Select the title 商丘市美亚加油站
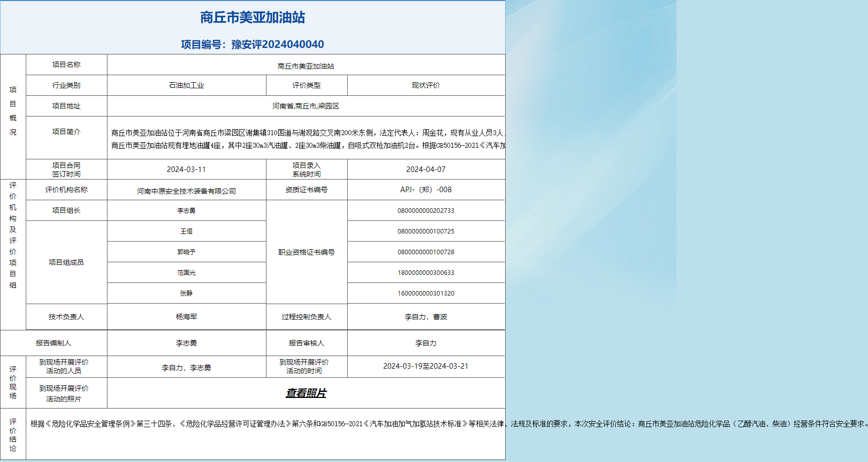This screenshot has height=462, width=868. tap(252, 18)
